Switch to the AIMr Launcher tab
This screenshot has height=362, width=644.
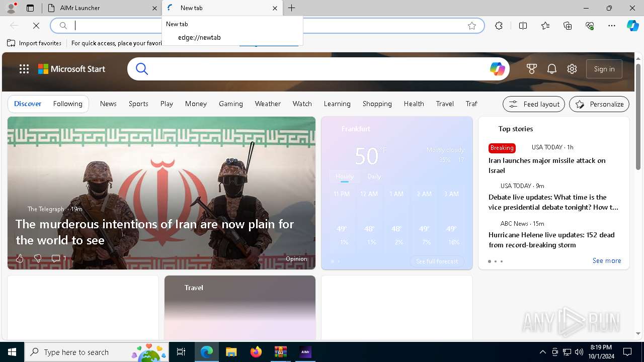pyautogui.click(x=102, y=8)
